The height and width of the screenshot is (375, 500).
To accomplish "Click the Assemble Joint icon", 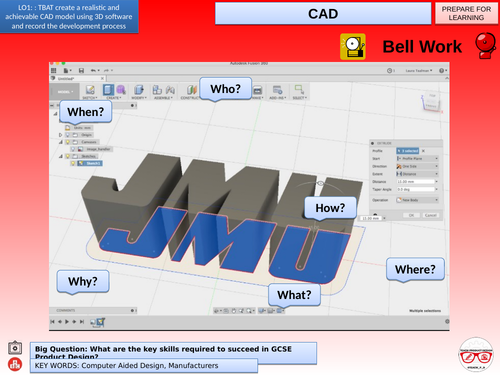I will (x=170, y=90).
